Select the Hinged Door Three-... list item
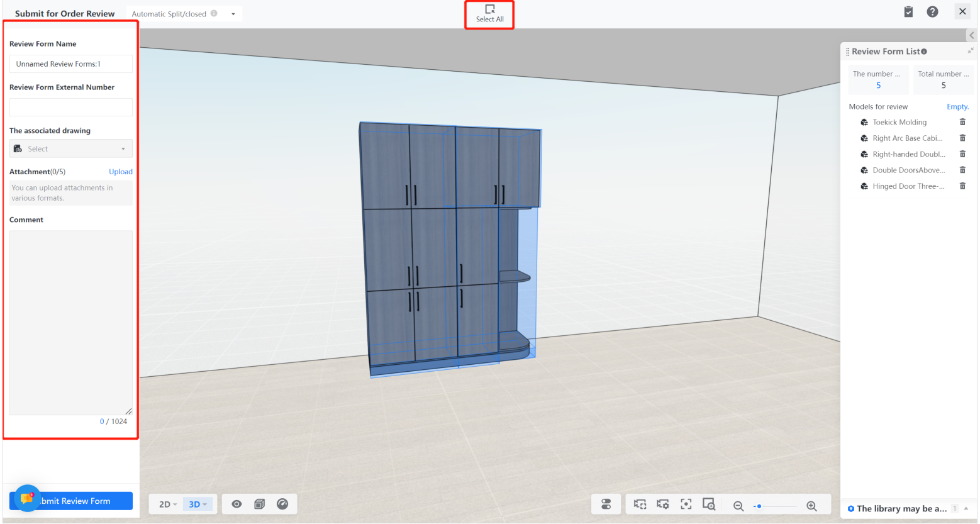Screen dimensions: 980x524 point(908,186)
